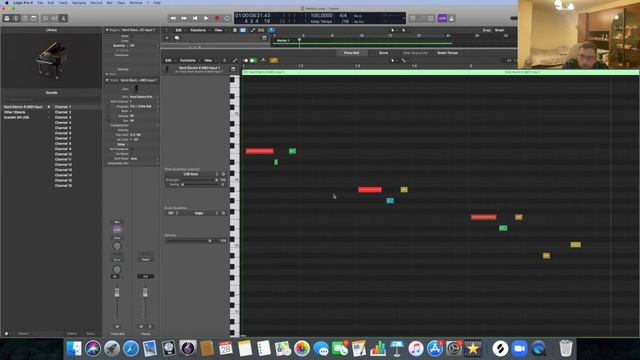Switch to list view in Tracks toolbar

pyautogui.click(x=235, y=30)
